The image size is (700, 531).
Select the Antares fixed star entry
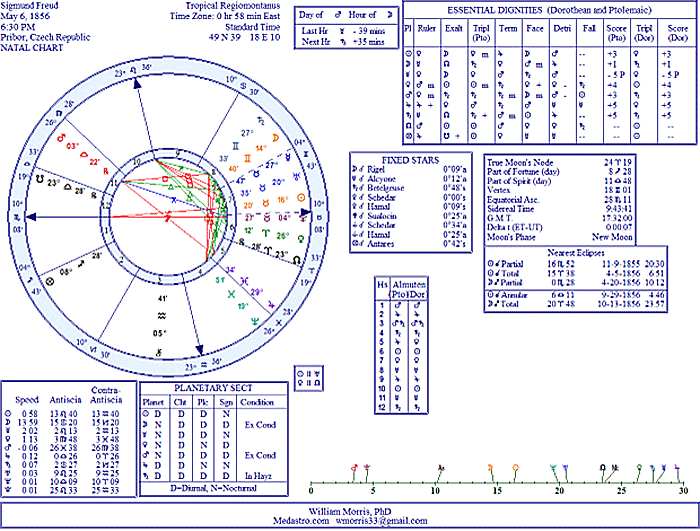point(410,244)
